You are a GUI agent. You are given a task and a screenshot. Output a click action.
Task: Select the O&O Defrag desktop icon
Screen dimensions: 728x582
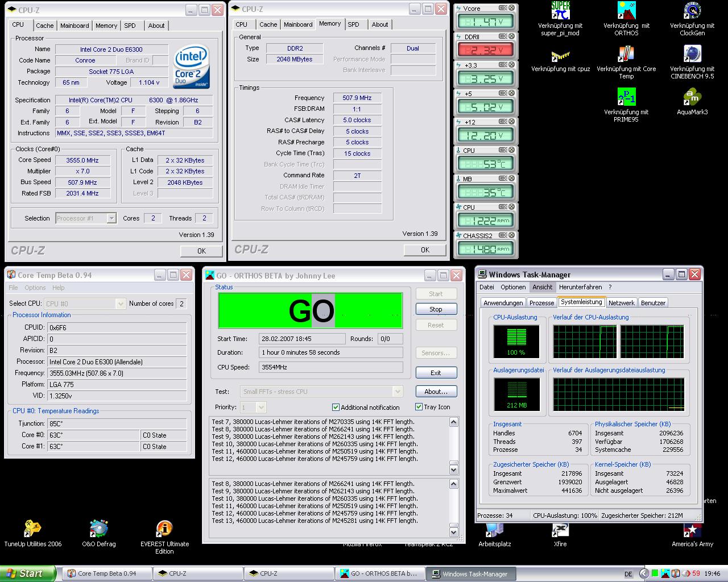click(x=99, y=534)
